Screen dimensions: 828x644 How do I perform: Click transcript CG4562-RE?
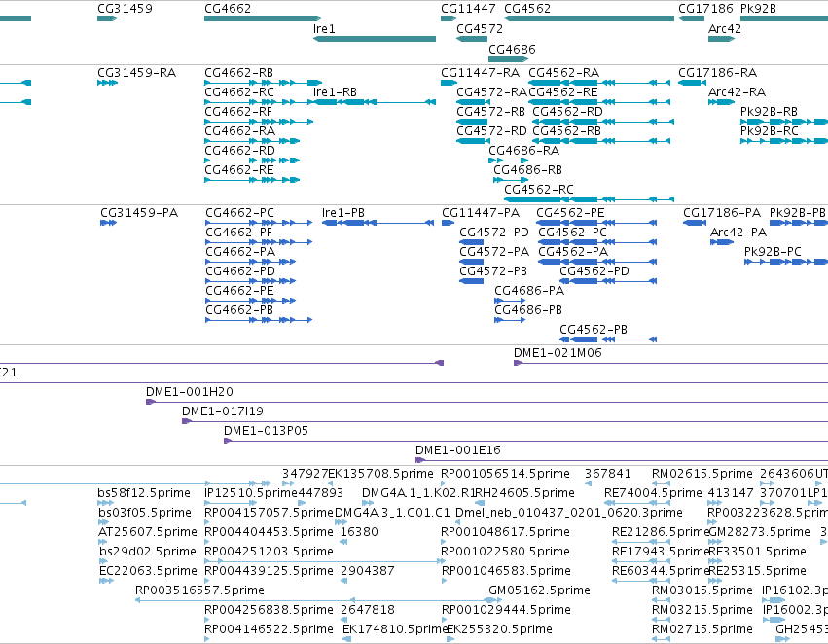click(598, 102)
